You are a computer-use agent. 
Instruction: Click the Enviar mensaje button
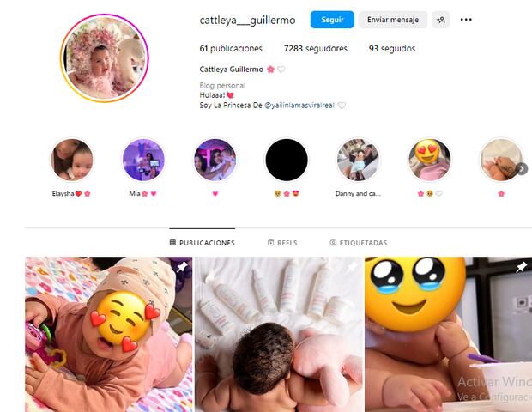[x=393, y=20]
